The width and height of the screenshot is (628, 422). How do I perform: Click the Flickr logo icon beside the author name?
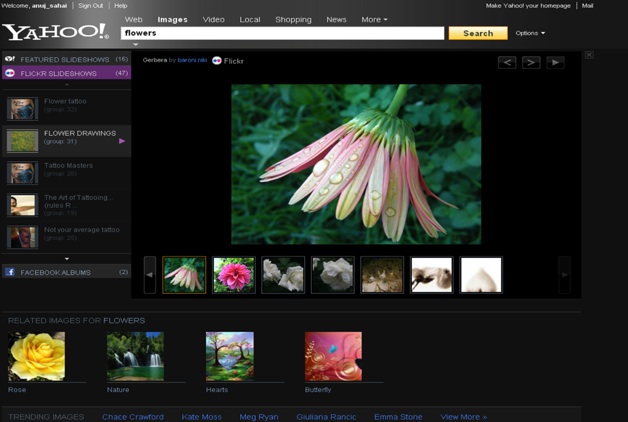217,61
